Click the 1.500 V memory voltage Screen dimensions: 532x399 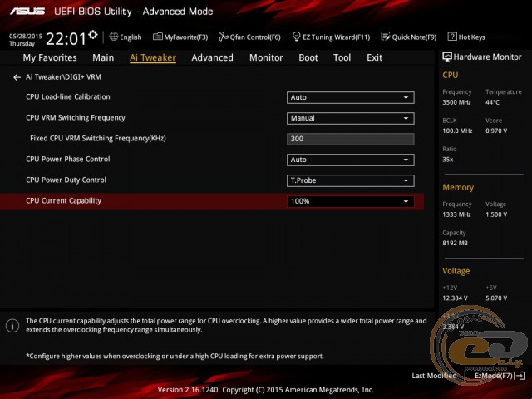496,214
